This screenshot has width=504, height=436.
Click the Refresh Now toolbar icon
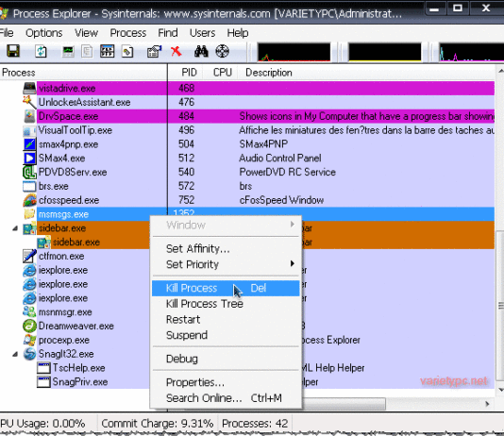click(42, 51)
